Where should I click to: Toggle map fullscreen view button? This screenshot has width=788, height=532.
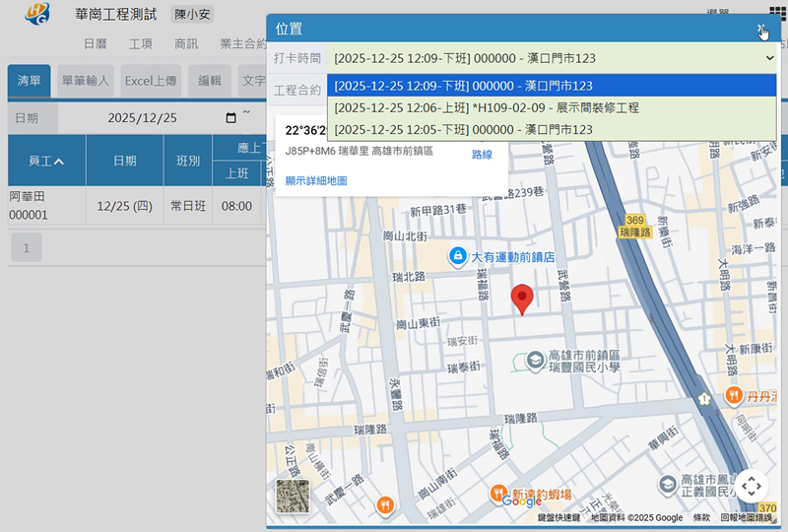751,487
